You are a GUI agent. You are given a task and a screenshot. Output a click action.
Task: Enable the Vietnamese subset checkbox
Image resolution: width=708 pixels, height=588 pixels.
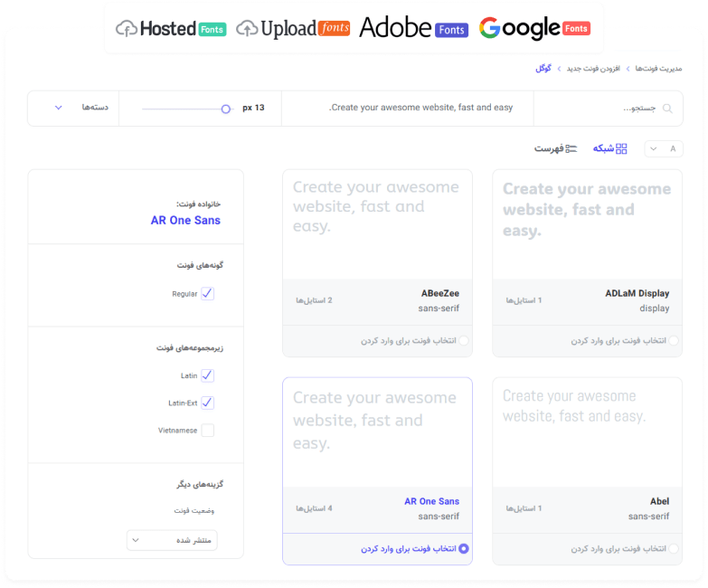pyautogui.click(x=208, y=431)
